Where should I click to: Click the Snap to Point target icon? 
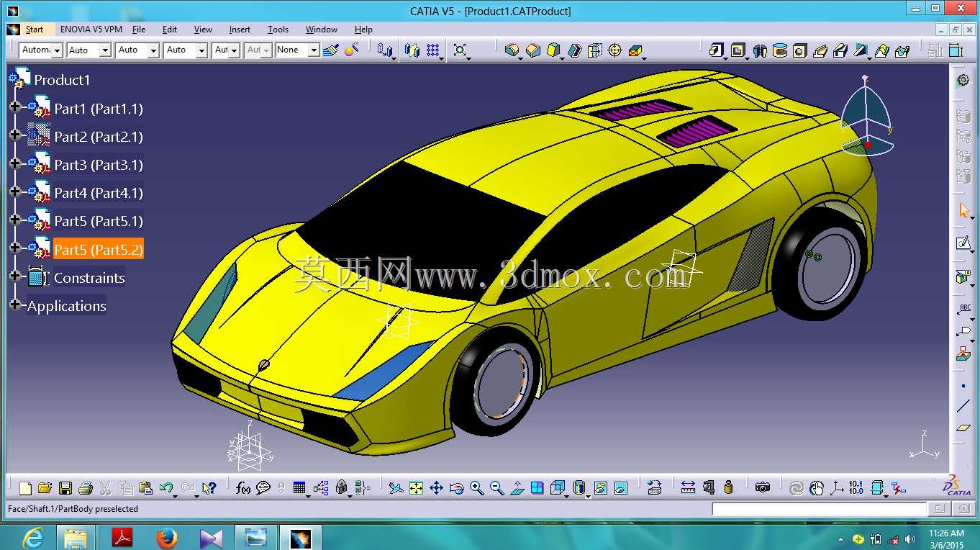tap(614, 50)
